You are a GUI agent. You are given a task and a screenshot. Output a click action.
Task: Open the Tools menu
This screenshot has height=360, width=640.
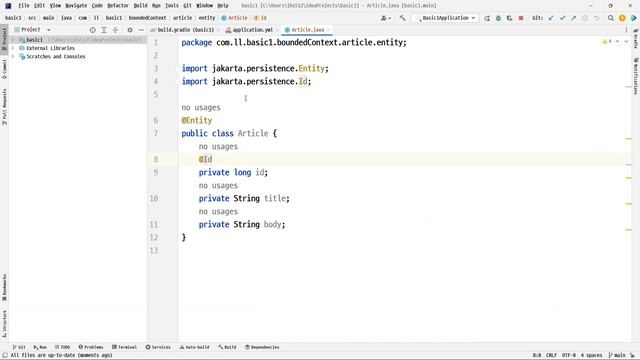tap(172, 6)
